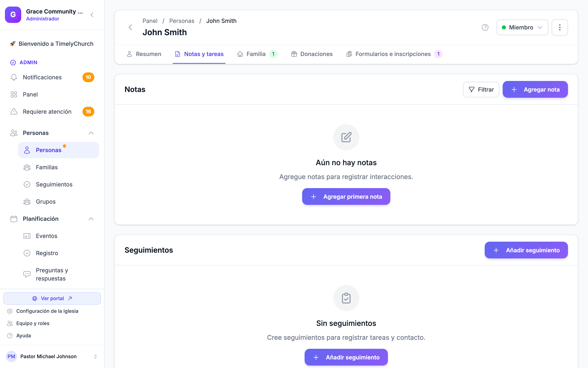Switch to the Familia tab
The image size is (588, 368).
point(257,54)
